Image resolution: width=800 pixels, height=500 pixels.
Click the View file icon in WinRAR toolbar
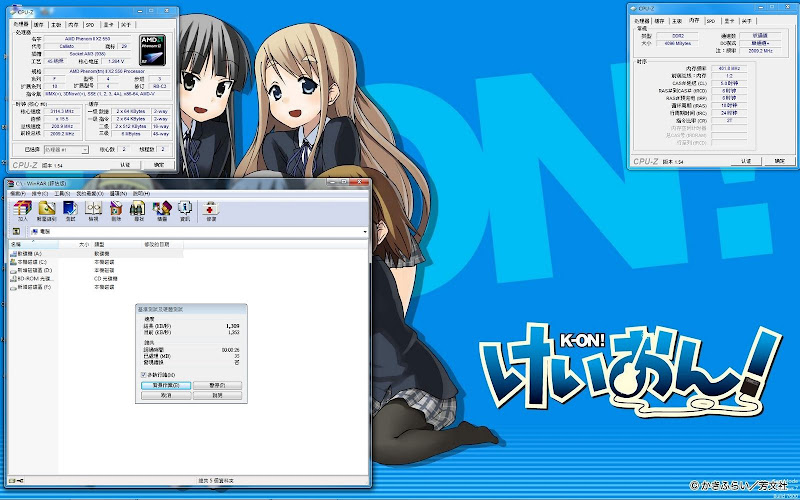coord(93,211)
